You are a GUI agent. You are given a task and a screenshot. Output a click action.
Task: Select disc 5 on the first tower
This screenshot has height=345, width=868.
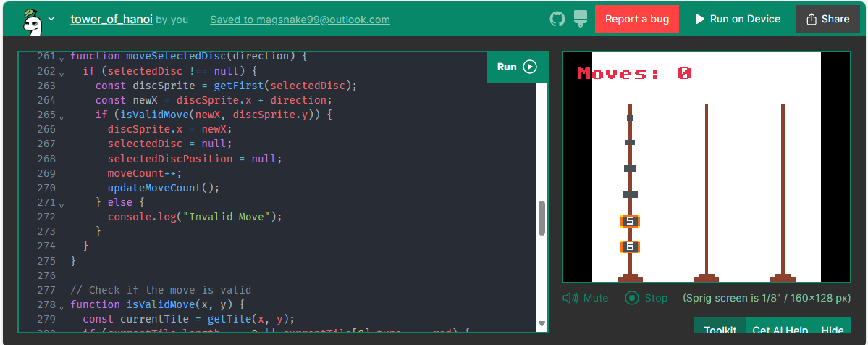click(630, 221)
